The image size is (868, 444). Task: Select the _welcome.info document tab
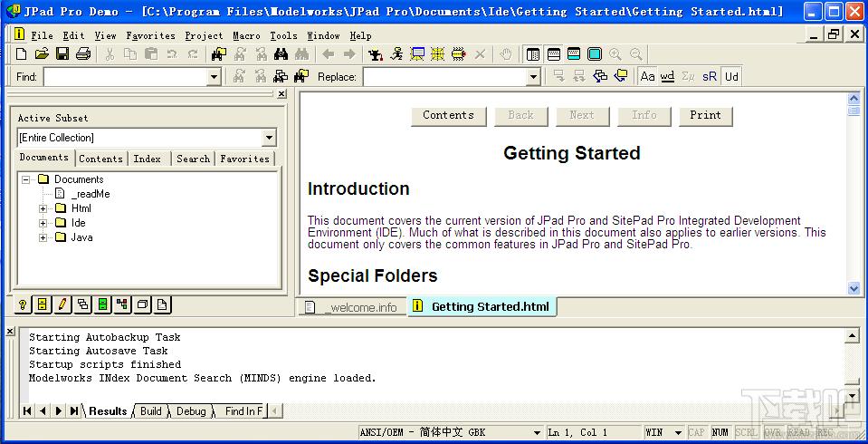[x=352, y=307]
